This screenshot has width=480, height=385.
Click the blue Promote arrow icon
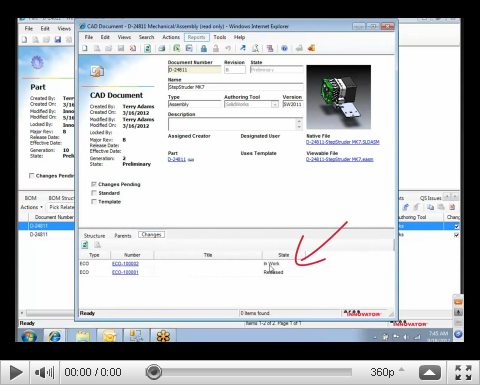pyautogui.click(x=243, y=48)
